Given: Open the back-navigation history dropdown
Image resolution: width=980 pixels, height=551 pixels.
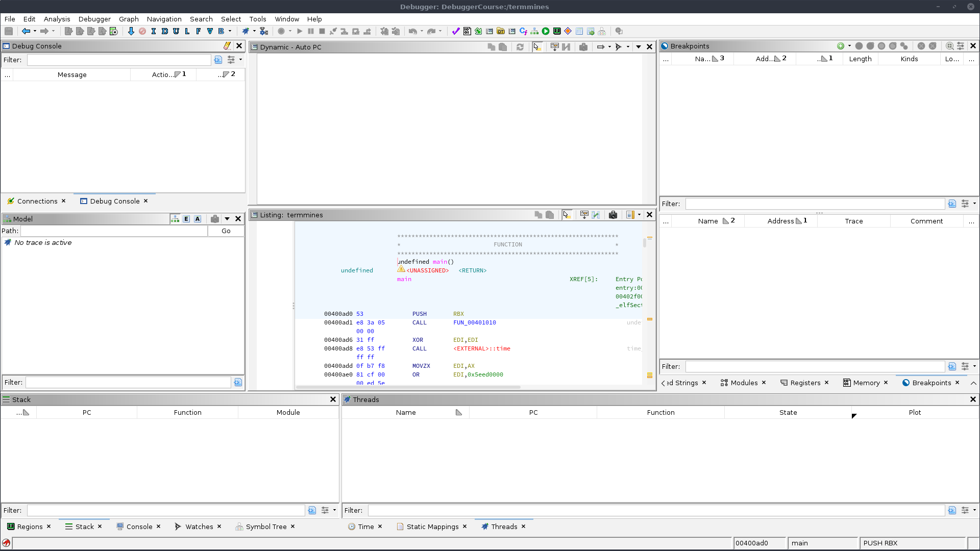Looking at the screenshot, I should pos(35,31).
